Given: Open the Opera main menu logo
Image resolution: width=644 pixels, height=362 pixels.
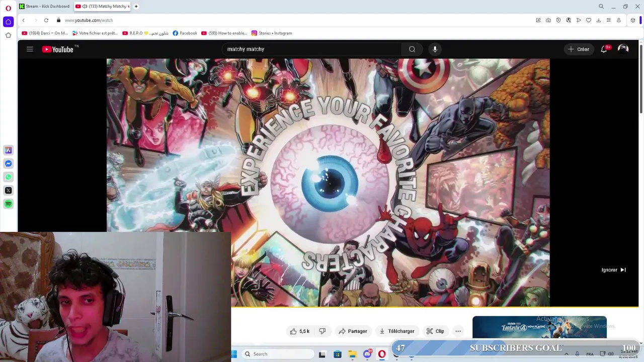Looking at the screenshot, I should tap(8, 8).
